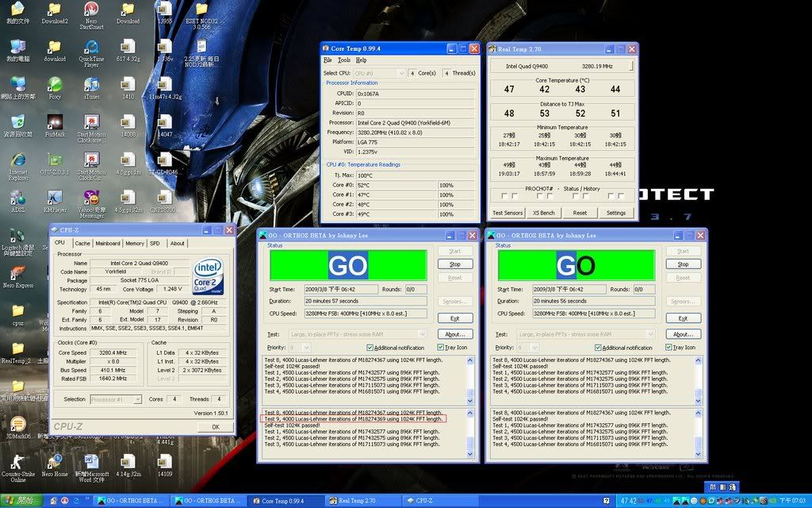Click the Start menu button on taskbar

(21, 501)
